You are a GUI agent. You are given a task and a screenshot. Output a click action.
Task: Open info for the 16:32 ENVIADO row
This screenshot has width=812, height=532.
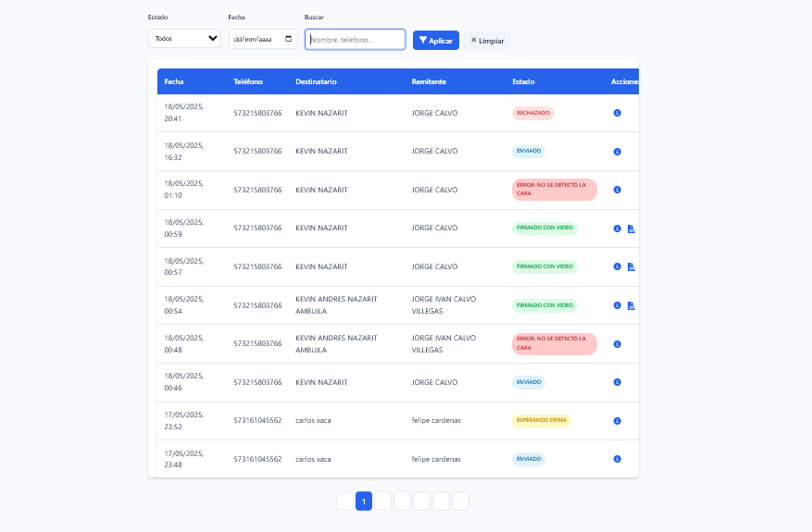point(617,152)
